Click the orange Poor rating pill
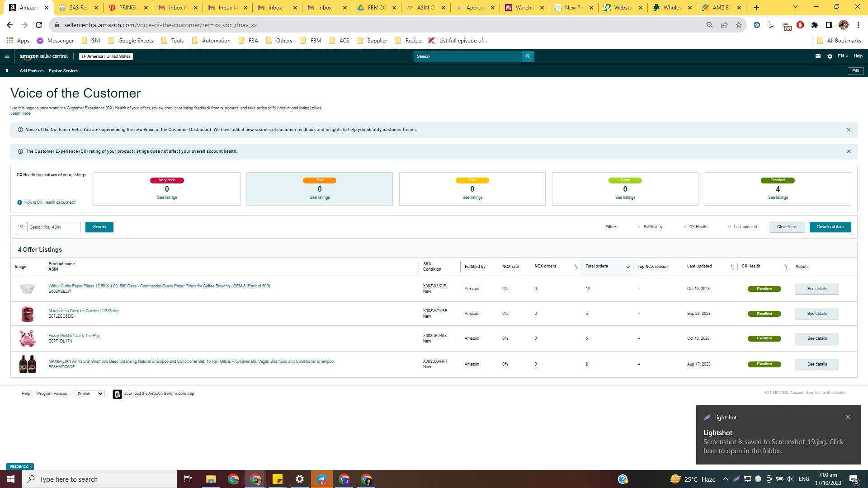The width and height of the screenshot is (868, 488). pyautogui.click(x=320, y=181)
